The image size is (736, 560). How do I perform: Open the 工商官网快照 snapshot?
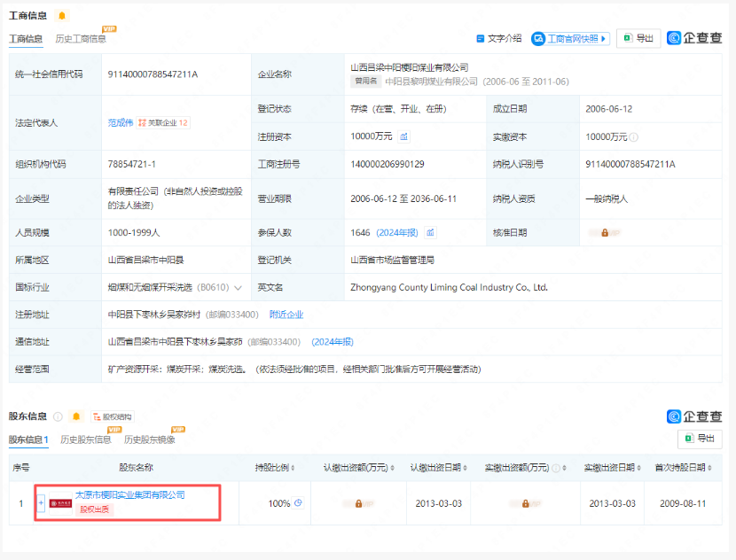tap(570, 39)
